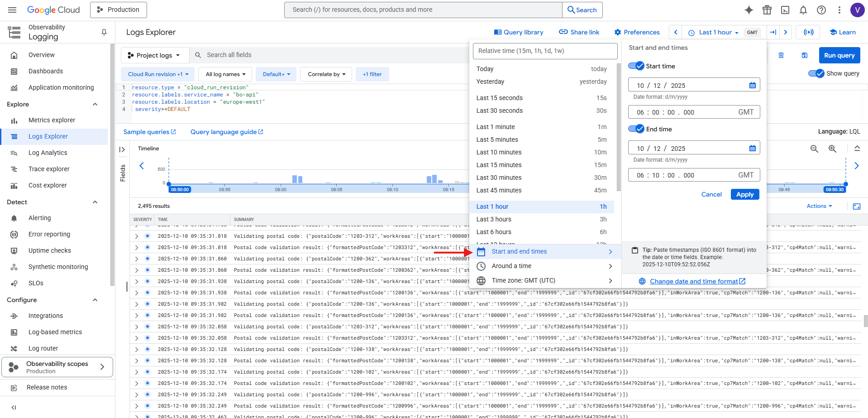Zoom into the timeline with the magnifier icon
This screenshot has height=418, width=868.
[x=833, y=149]
